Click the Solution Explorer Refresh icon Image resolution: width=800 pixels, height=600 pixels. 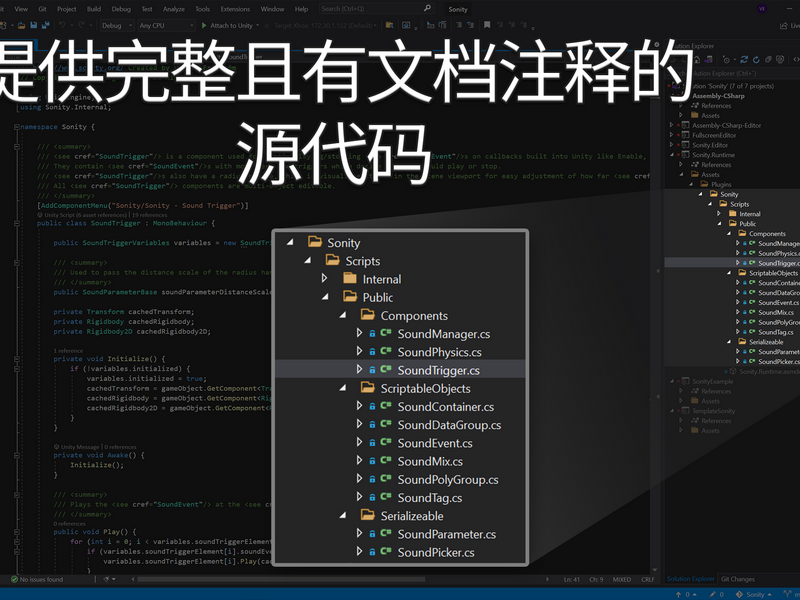756,60
